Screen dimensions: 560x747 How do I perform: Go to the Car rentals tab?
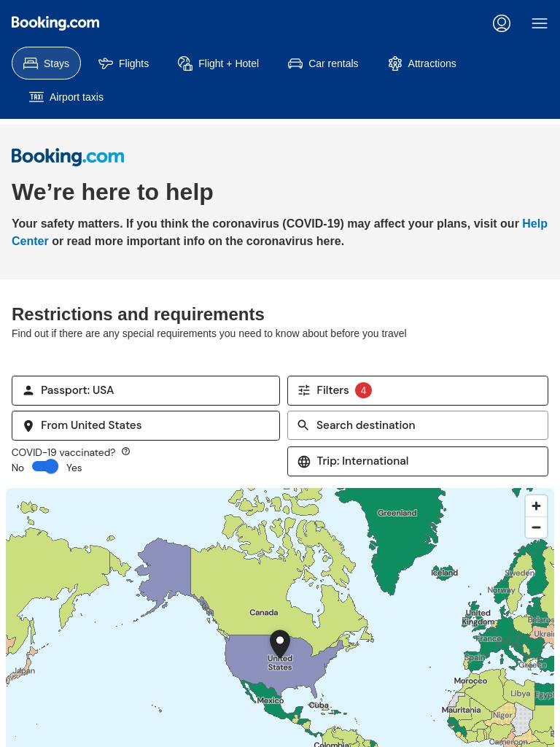click(323, 63)
